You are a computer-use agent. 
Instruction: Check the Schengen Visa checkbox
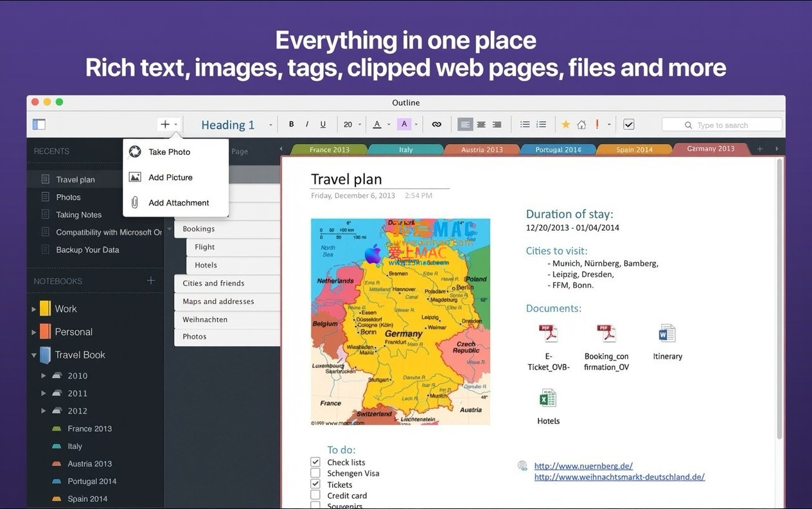click(x=315, y=473)
